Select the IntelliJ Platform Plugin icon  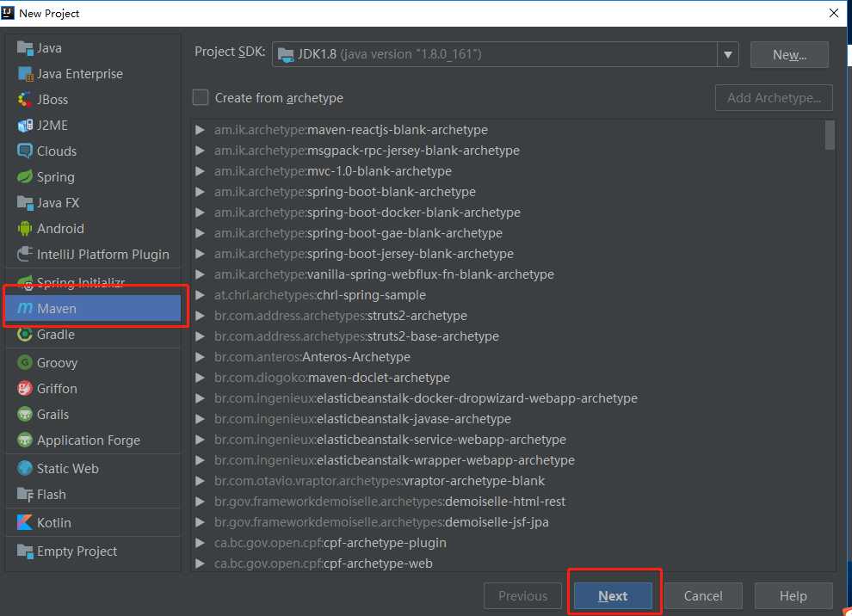tap(25, 254)
